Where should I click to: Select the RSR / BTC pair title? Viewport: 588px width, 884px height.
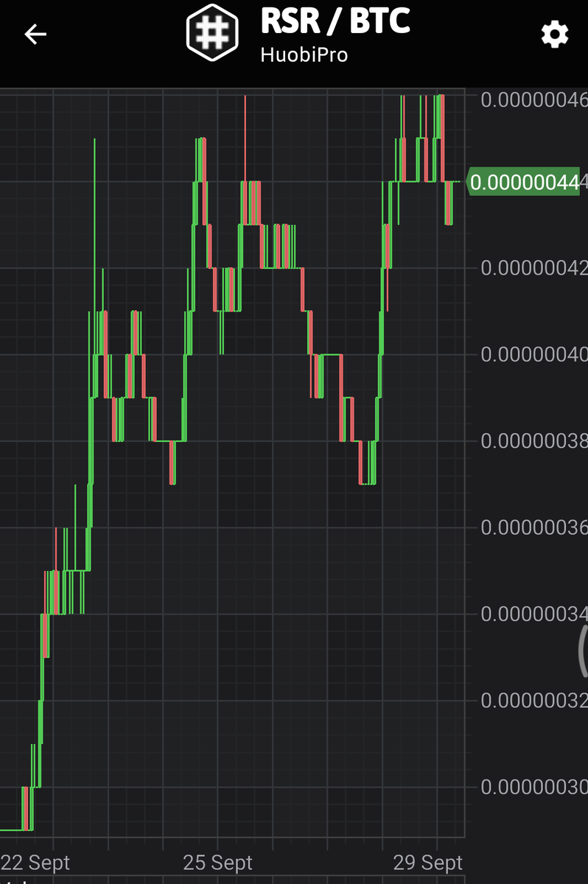pos(335,21)
